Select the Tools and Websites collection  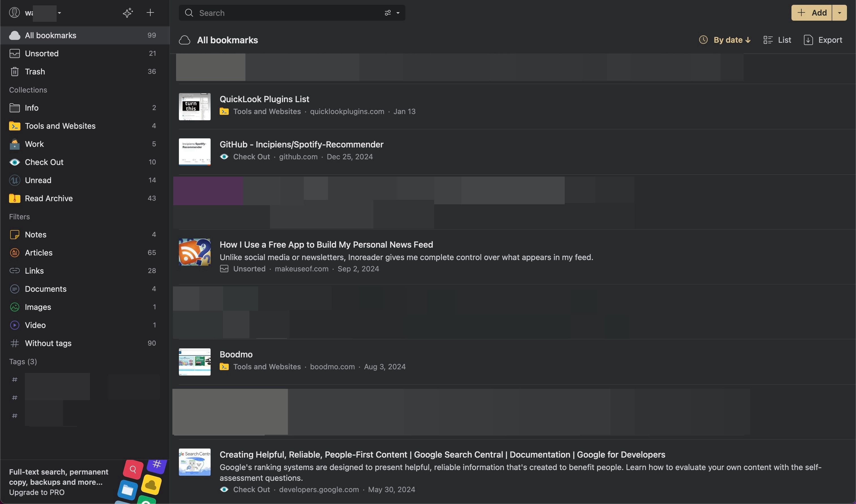click(x=60, y=126)
